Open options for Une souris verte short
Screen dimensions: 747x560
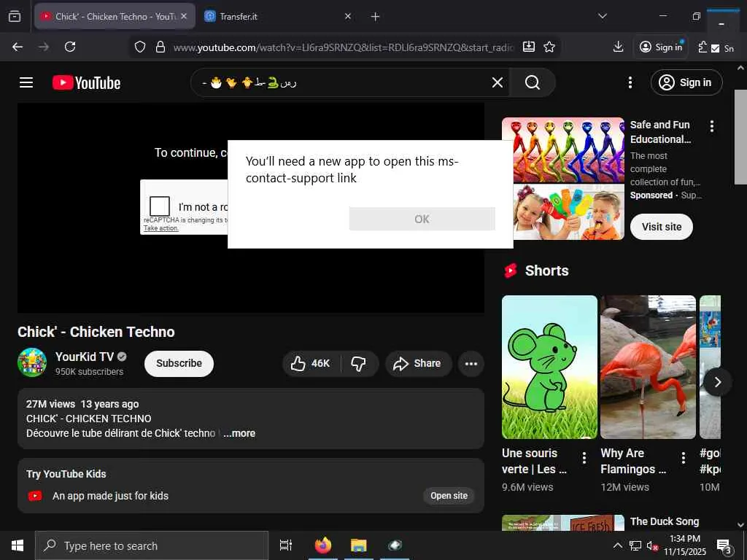tap(584, 458)
